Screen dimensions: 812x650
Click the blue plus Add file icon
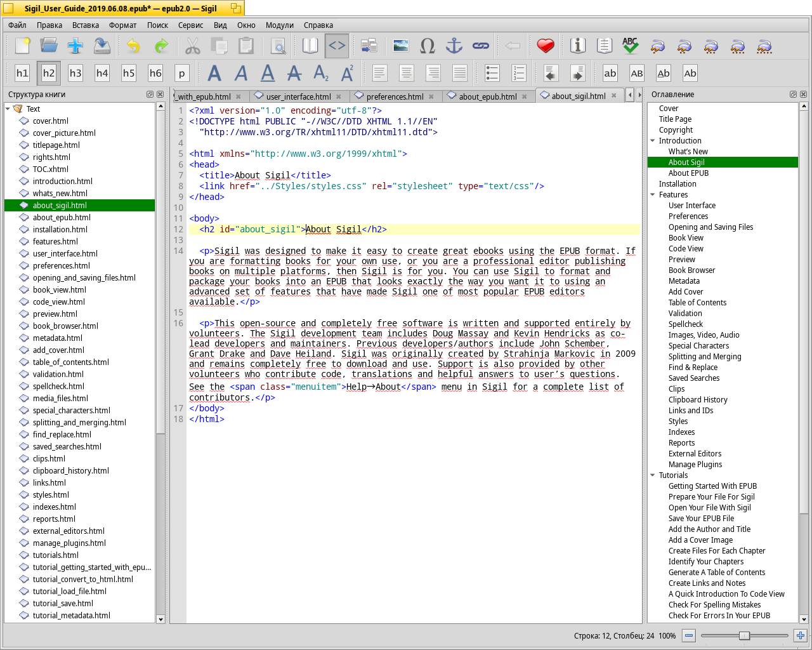[75, 46]
